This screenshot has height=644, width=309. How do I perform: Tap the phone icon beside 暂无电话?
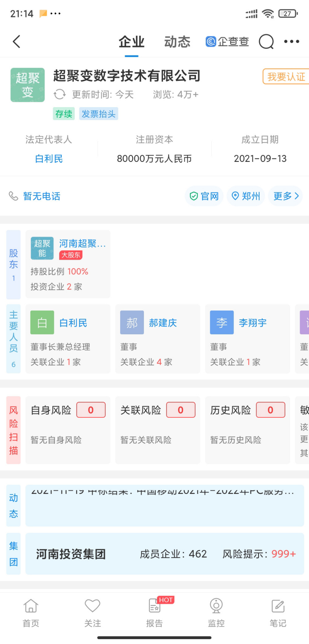14,196
